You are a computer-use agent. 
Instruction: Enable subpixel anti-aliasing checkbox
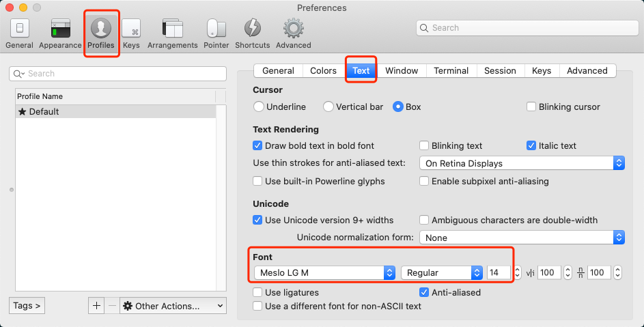424,181
